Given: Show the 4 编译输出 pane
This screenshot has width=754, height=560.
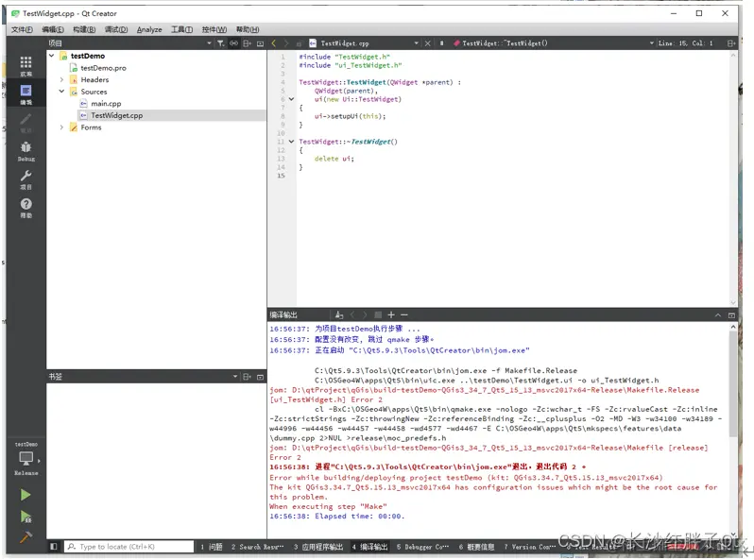Looking at the screenshot, I should [x=369, y=547].
